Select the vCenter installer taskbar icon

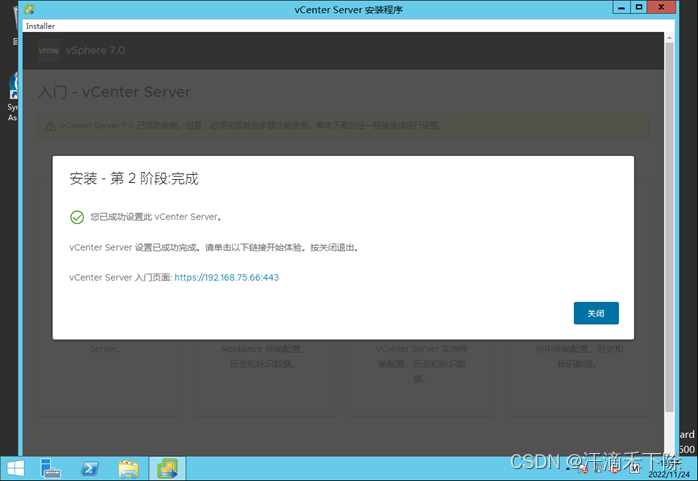(165, 468)
